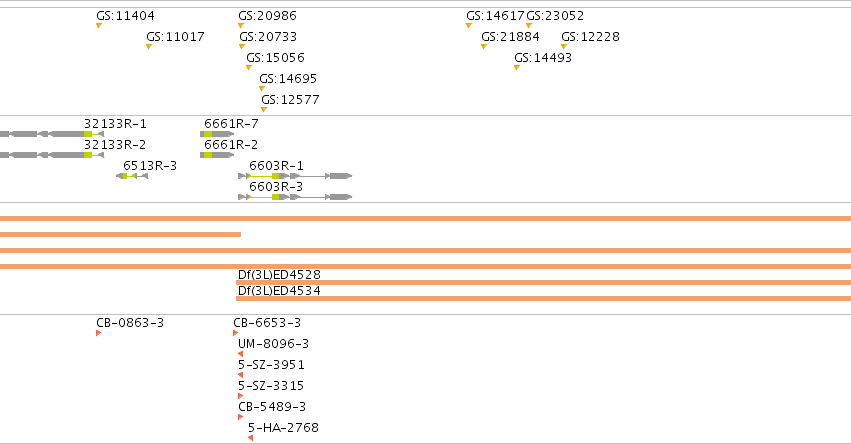851x444 pixels.
Task: Click the CB-0863-3 label text
Action: pyautogui.click(x=130, y=322)
